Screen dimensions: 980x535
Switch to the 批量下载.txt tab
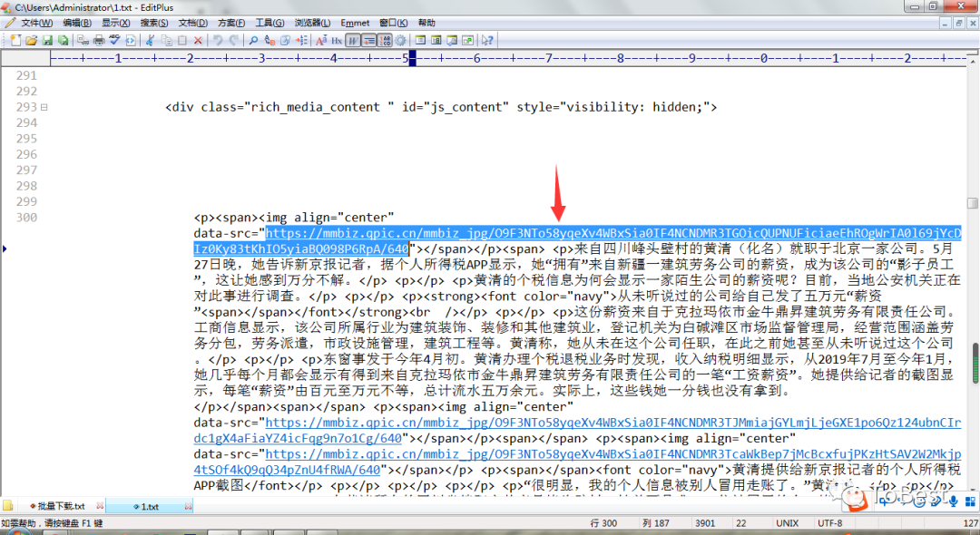(62, 506)
